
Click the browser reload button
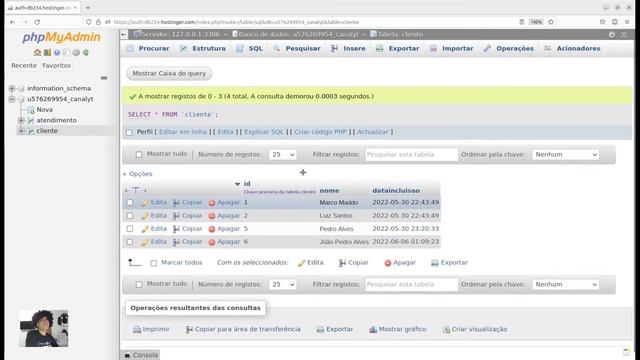pyautogui.click(x=37, y=22)
